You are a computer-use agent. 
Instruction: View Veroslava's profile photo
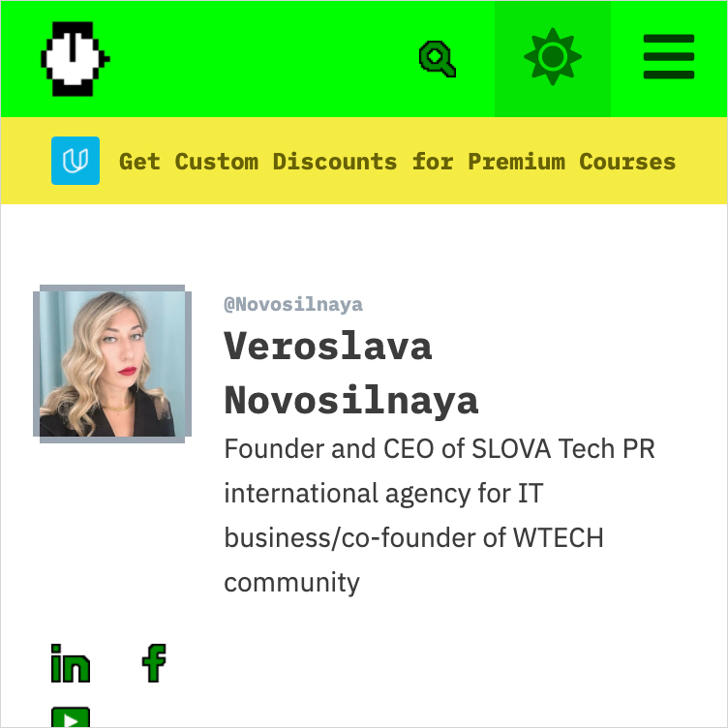112,364
